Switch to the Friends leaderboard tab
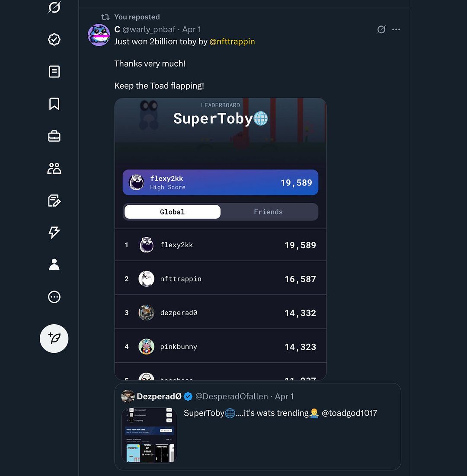 tap(268, 212)
